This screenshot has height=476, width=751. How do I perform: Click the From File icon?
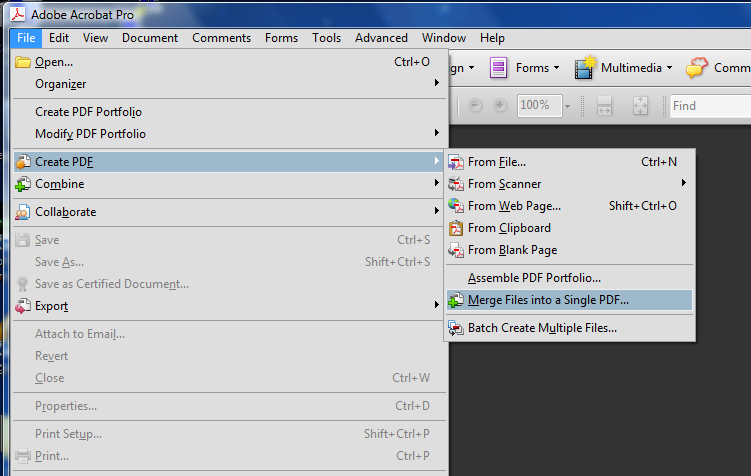[x=456, y=162]
